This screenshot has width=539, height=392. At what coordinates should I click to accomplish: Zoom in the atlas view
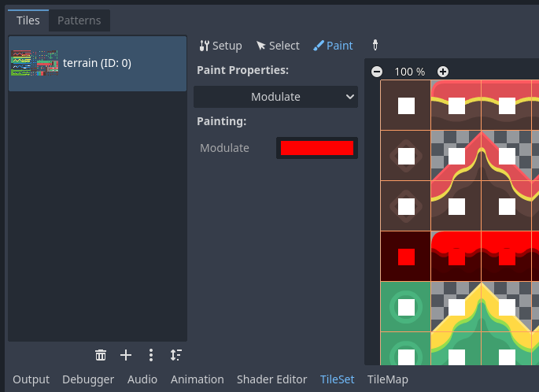443,72
